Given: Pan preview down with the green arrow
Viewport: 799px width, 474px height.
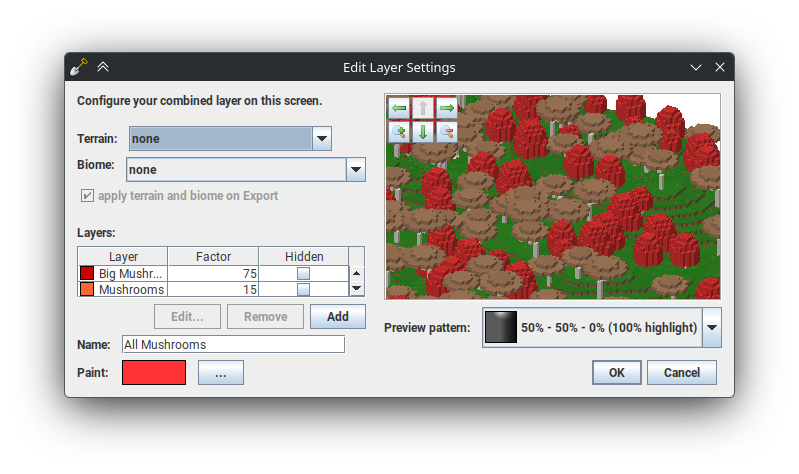Looking at the screenshot, I should [x=423, y=132].
